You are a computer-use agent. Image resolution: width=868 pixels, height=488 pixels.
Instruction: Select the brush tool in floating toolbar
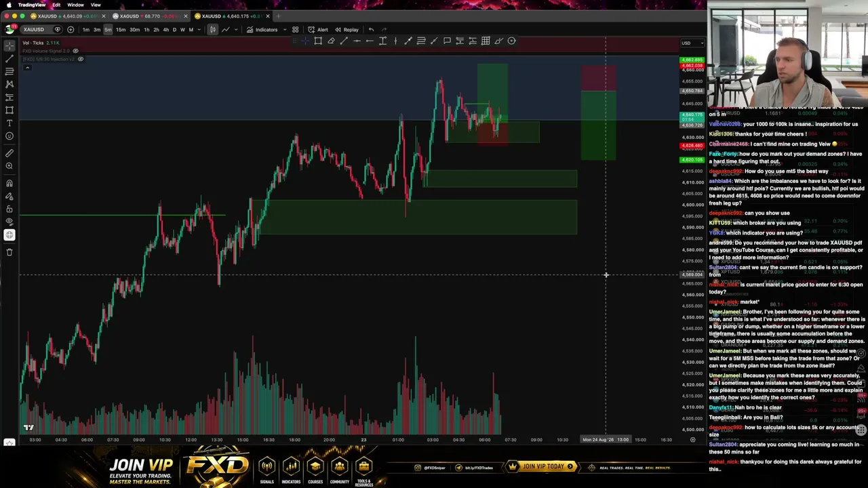498,41
